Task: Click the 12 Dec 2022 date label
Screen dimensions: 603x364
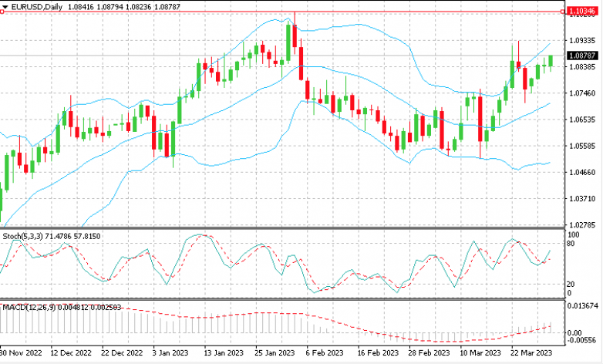Action: click(x=71, y=353)
